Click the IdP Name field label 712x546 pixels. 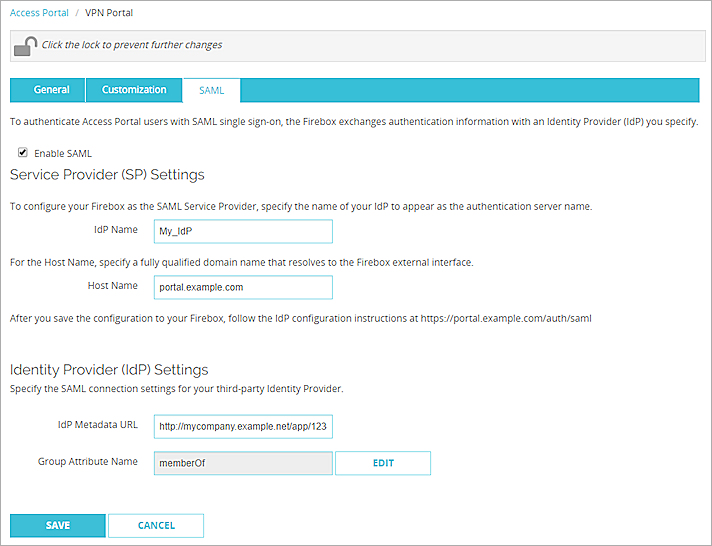coord(115,230)
